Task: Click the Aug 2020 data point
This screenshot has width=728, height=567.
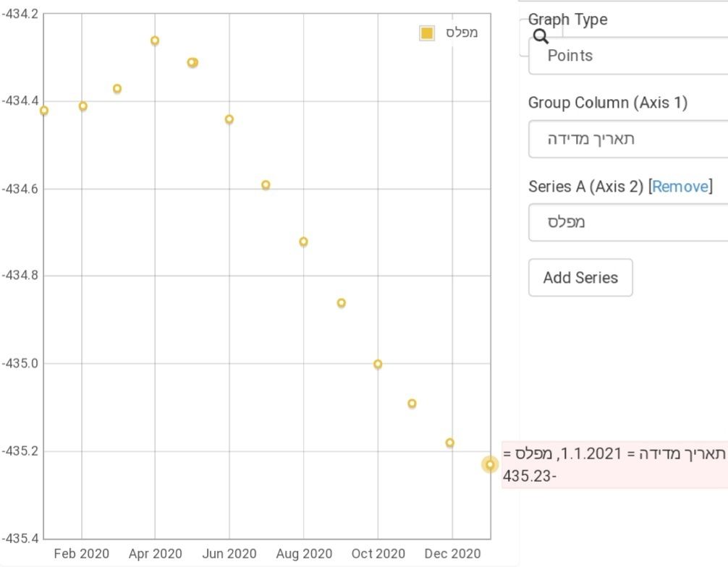Action: pos(303,242)
